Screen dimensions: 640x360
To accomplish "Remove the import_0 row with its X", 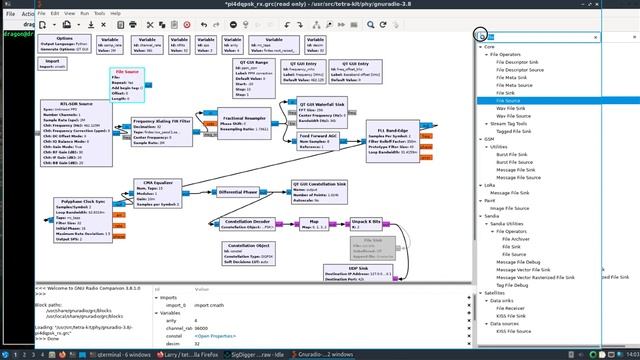I will pos(469,305).
